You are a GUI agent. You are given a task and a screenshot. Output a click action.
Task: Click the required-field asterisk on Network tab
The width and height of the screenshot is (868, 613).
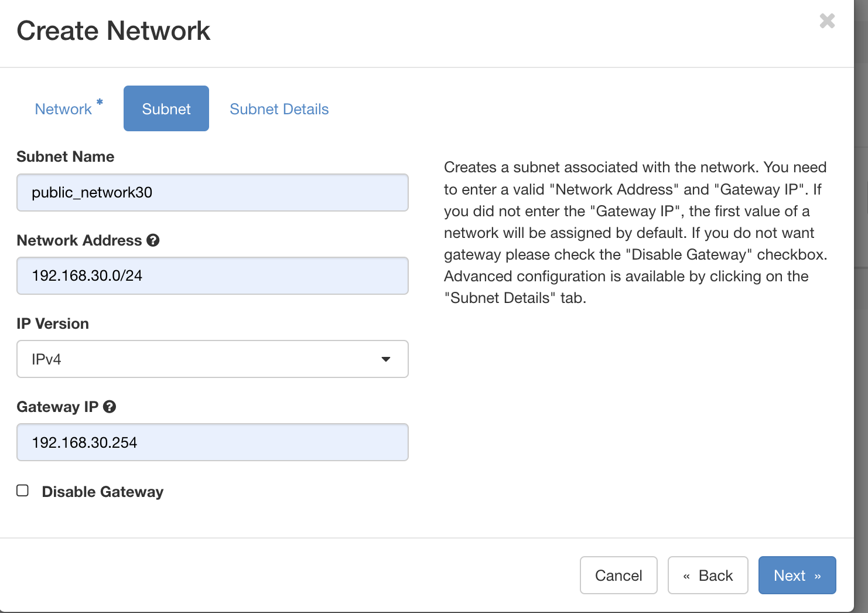pos(100,102)
